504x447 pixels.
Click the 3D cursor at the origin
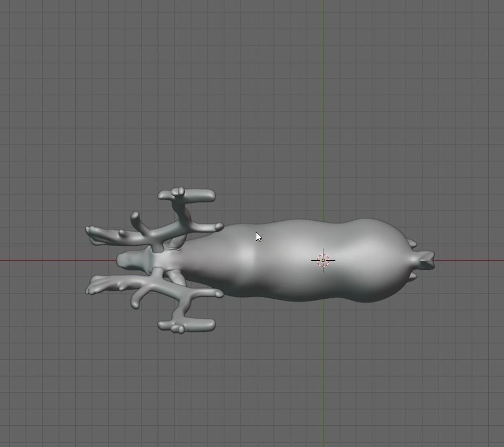pos(323,260)
